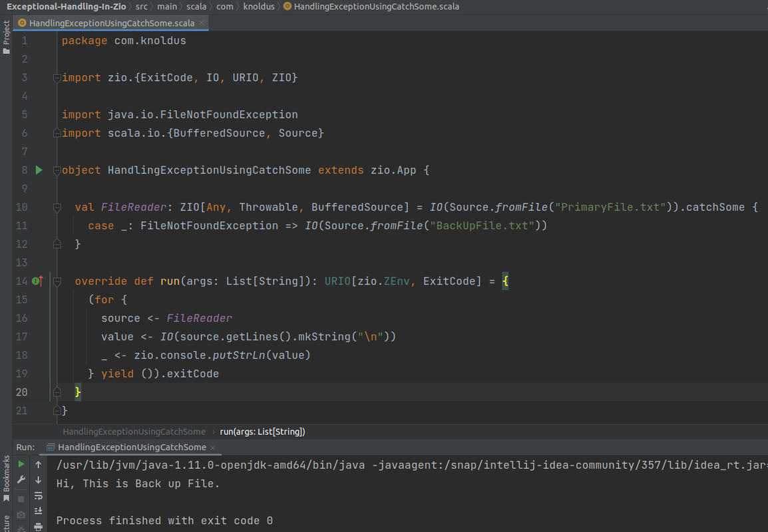
Task: Click "PrimaryFile.txt" string on line 10
Action: 610,207
